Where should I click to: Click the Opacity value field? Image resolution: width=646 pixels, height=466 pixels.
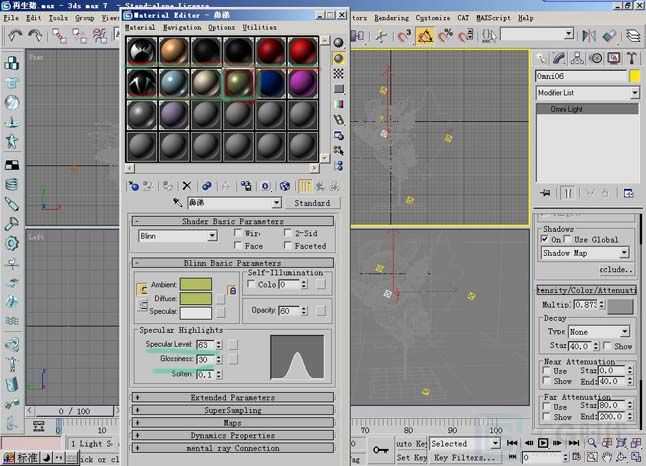point(290,310)
